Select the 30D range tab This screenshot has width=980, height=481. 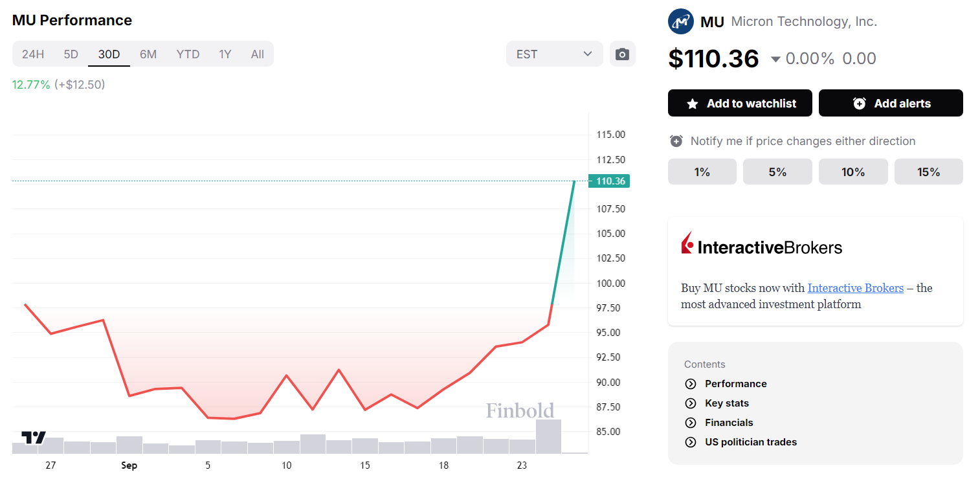109,54
